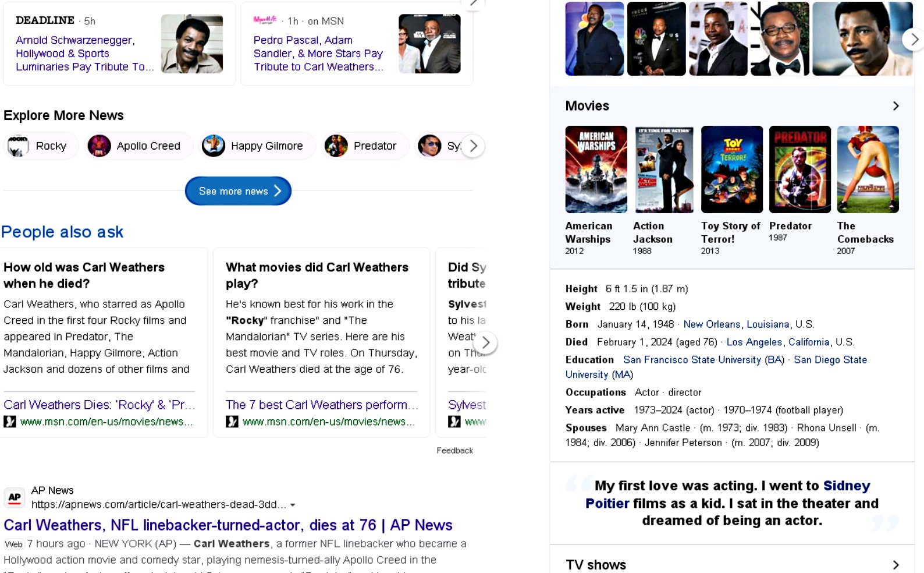The width and height of the screenshot is (924, 573).
Task: Open the MSN Pedro Pascal tribute article headline
Action: tap(318, 54)
